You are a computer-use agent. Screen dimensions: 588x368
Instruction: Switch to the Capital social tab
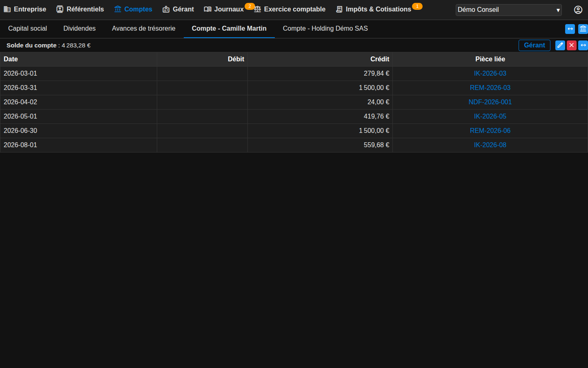(27, 29)
